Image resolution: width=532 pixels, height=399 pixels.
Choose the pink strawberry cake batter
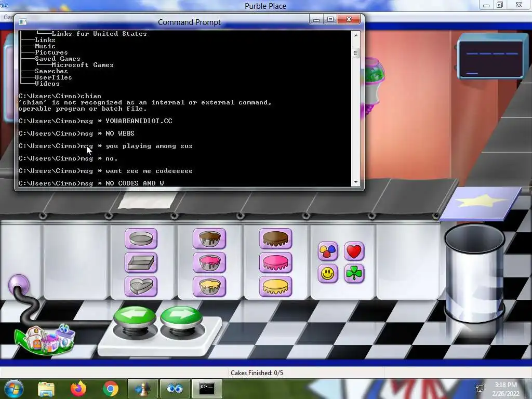[209, 262]
